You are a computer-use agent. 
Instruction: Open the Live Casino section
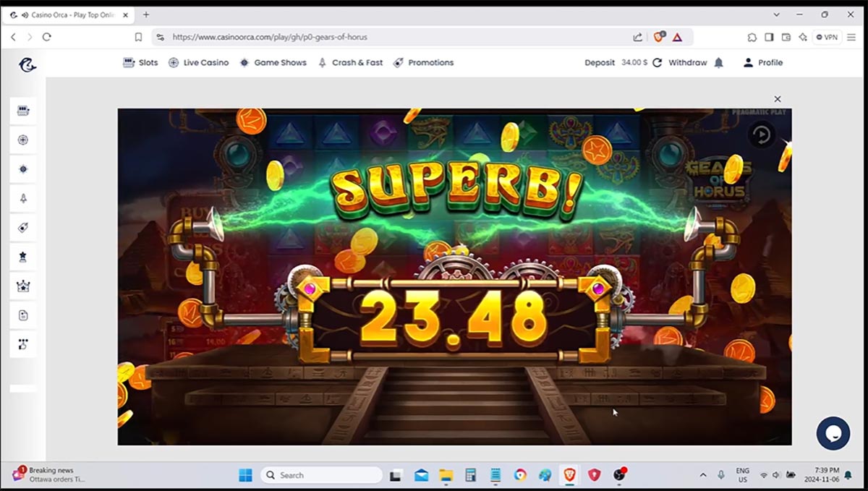[x=198, y=63]
